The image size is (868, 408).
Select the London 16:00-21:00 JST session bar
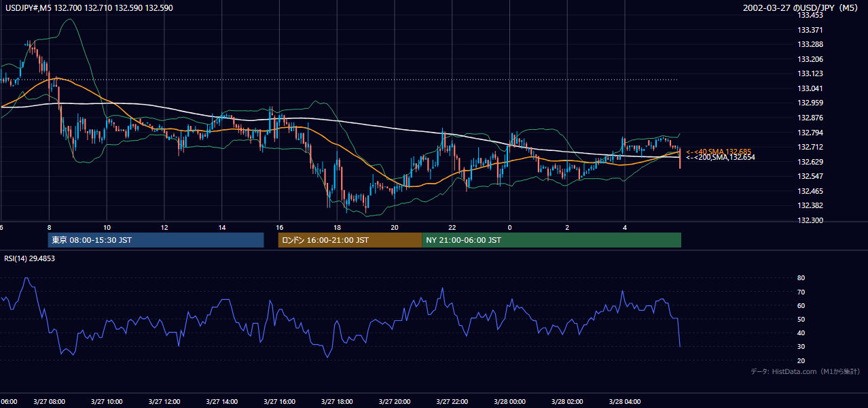point(350,240)
